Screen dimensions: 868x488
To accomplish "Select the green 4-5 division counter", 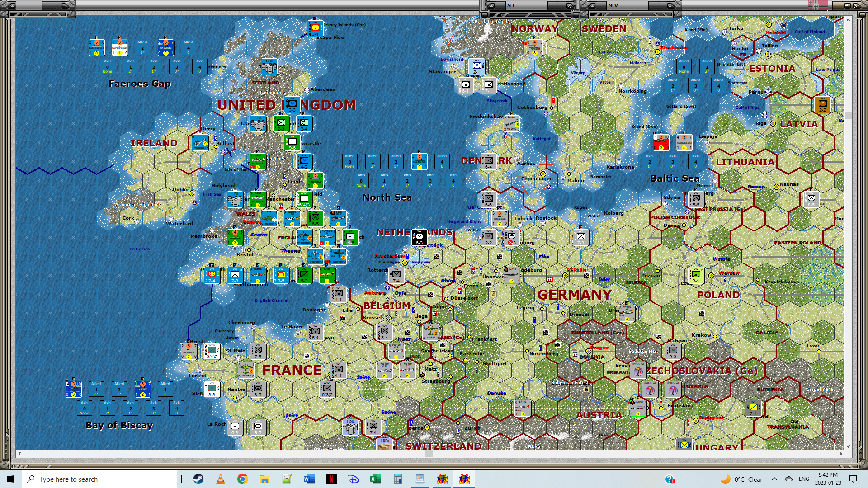I will [x=350, y=237].
